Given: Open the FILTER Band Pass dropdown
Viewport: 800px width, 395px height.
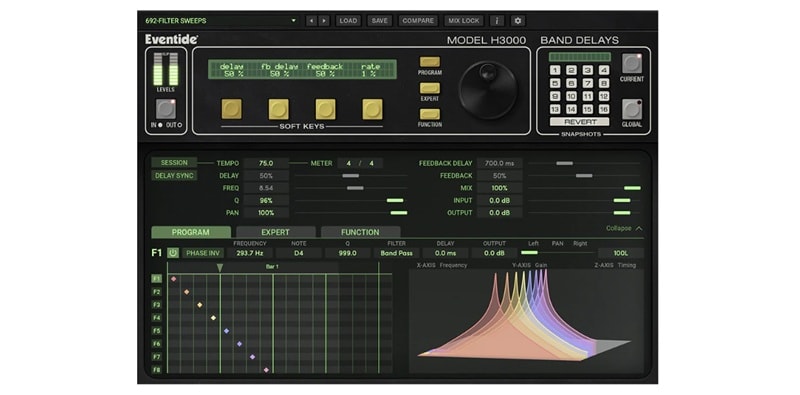Looking at the screenshot, I should (x=396, y=253).
